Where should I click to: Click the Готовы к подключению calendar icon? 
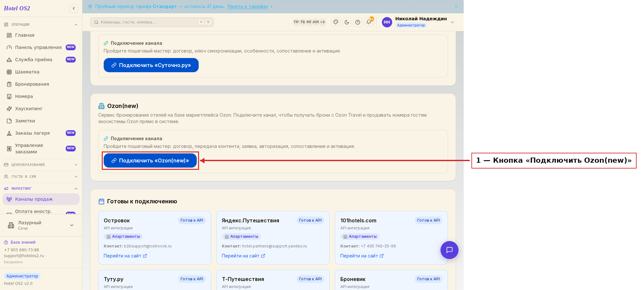[x=101, y=201]
